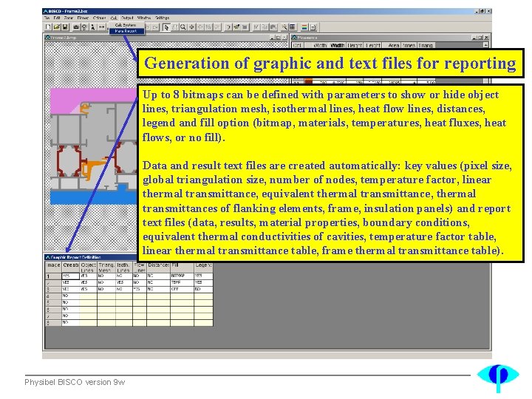The height and width of the screenshot is (399, 532).
Task: Toggle the Create YES cell for image 1
Action: (71, 276)
